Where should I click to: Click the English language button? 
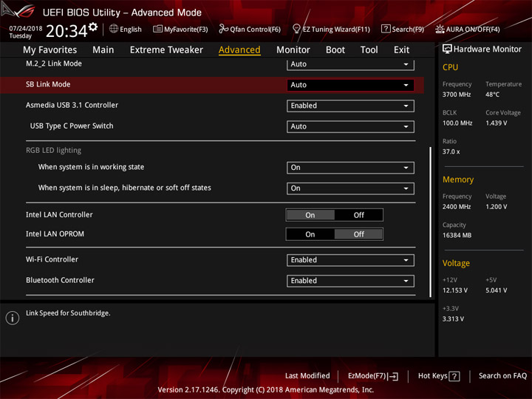126,29
